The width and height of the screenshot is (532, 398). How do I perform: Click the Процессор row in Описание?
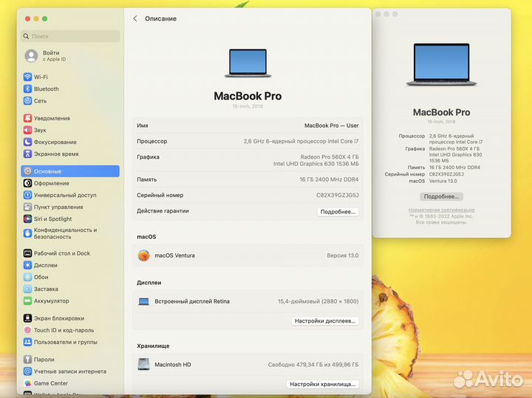pos(248,141)
